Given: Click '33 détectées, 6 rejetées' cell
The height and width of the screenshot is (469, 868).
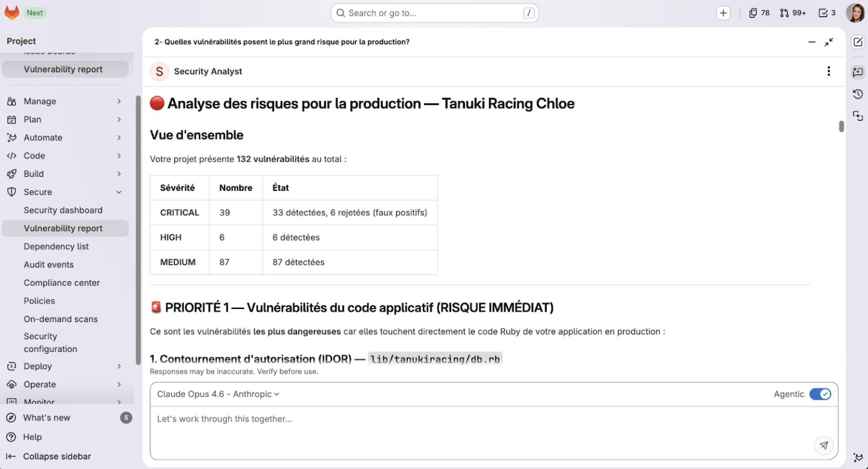Looking at the screenshot, I should pyautogui.click(x=350, y=212).
